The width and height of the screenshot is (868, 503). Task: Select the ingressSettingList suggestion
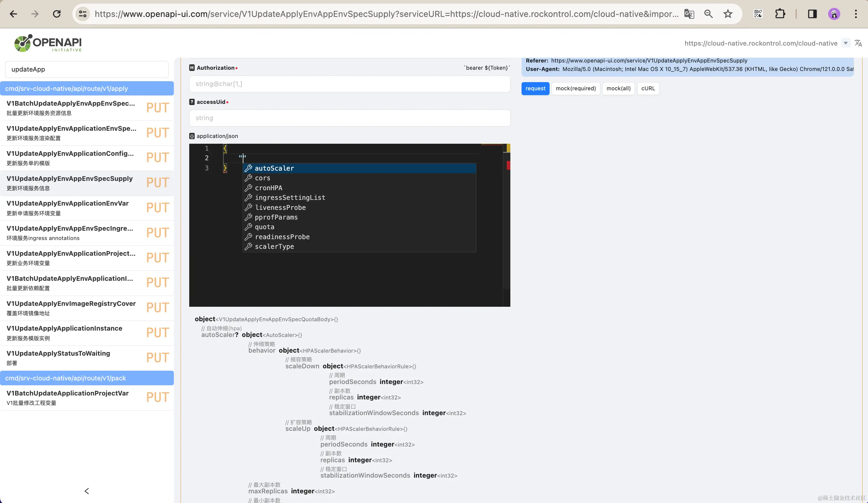pyautogui.click(x=359, y=197)
